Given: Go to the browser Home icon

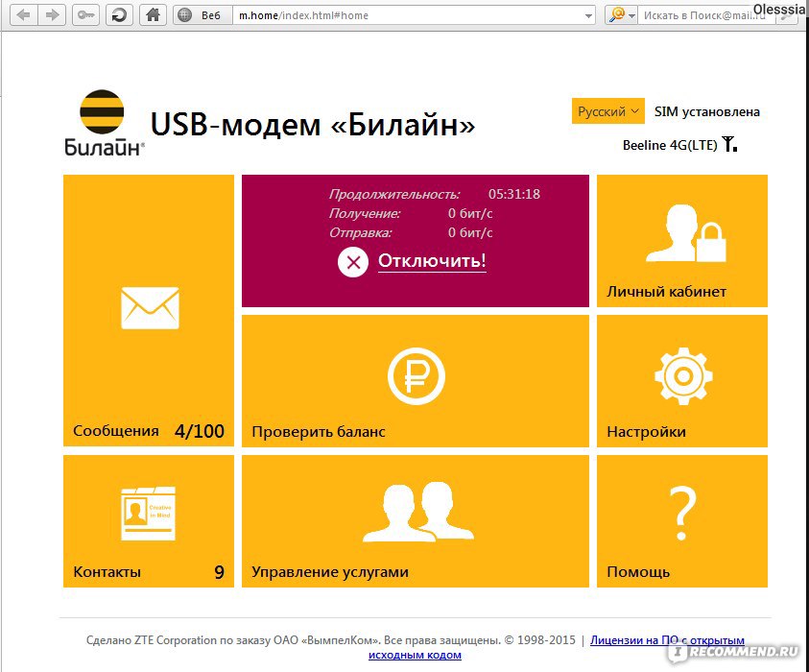Looking at the screenshot, I should tap(154, 15).
